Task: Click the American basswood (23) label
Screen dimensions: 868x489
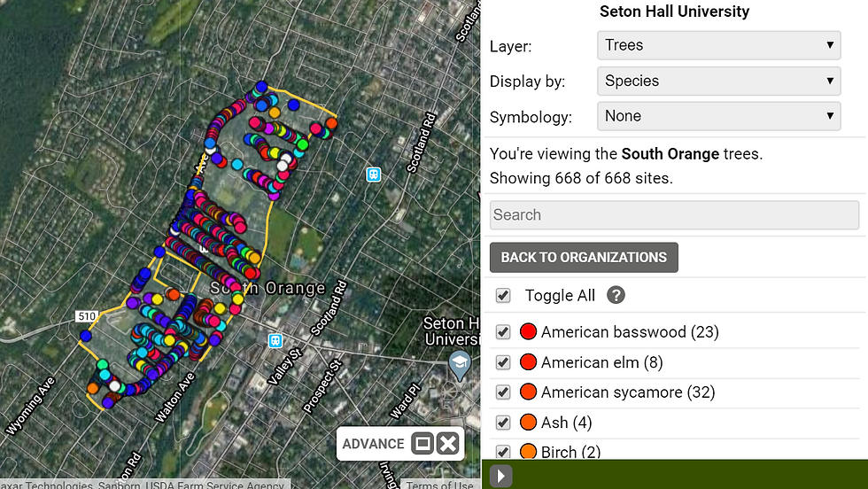Action: tap(630, 331)
